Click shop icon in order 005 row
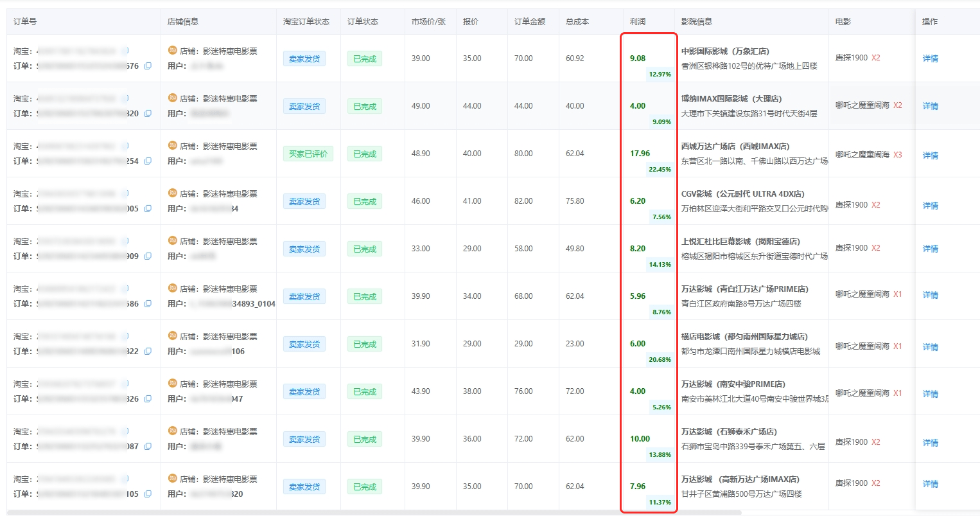Viewport: 980px width, 518px height. pyautogui.click(x=172, y=193)
